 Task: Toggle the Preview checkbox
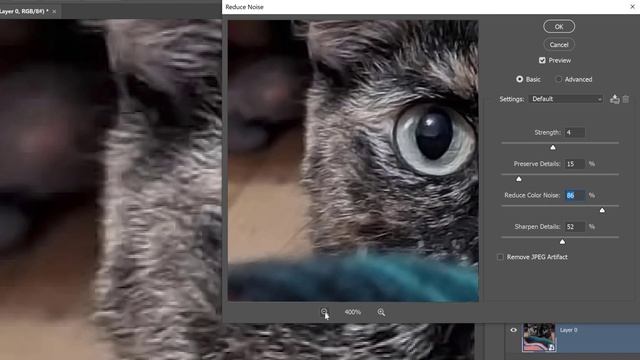click(542, 60)
